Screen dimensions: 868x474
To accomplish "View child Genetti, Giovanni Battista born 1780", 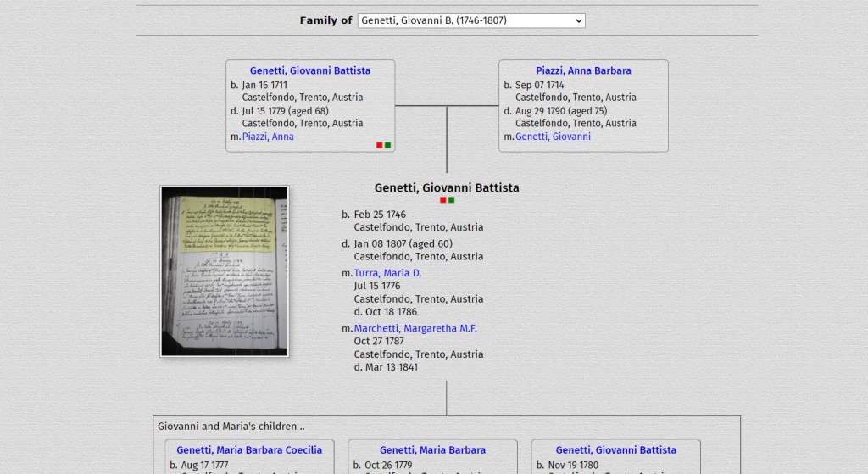I will [615, 450].
